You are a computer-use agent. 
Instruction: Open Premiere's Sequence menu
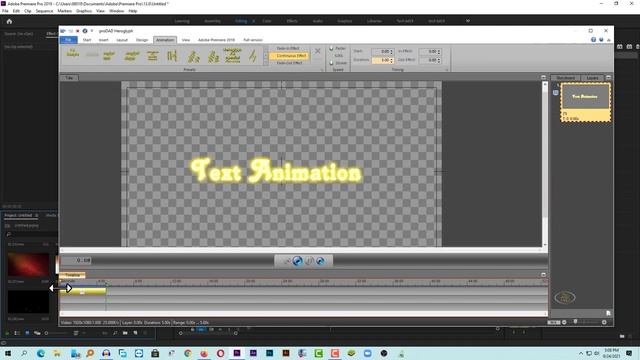click(44, 11)
